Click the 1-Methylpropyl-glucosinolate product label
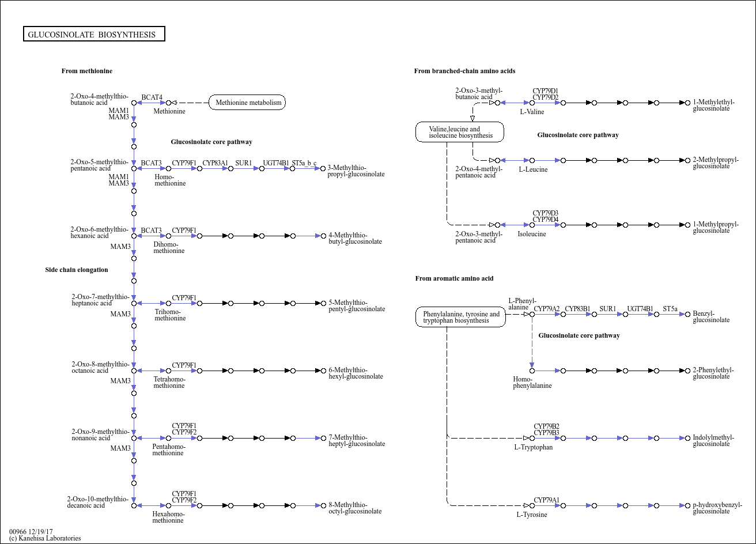 coord(716,227)
